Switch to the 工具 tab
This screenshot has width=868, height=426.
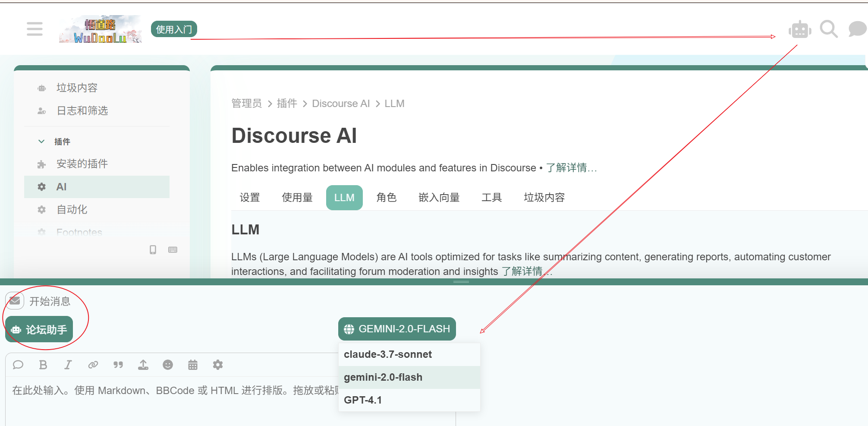pyautogui.click(x=491, y=198)
